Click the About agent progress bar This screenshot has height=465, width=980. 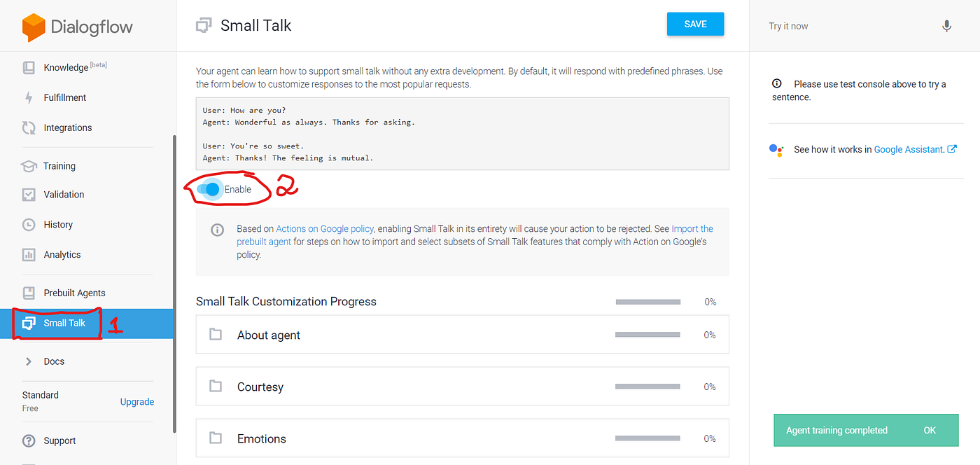tap(647, 334)
